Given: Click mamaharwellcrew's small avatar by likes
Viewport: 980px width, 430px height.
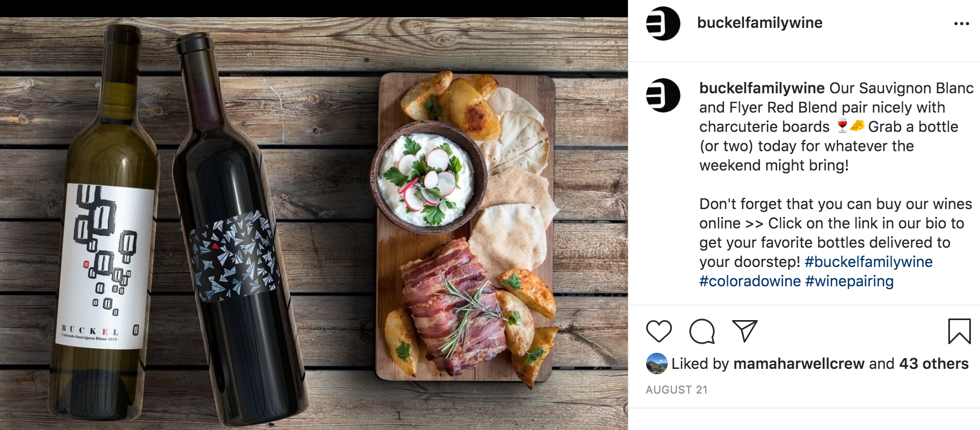Looking at the screenshot, I should pos(656,364).
